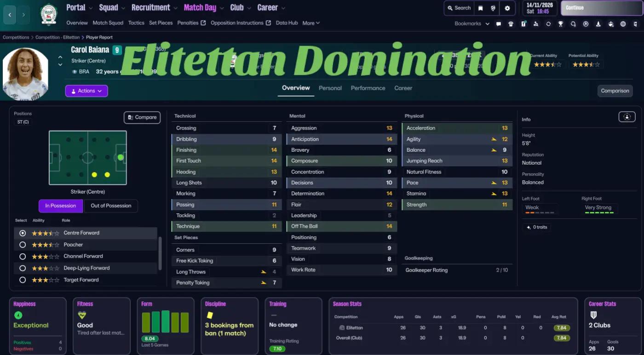Click the yellow card Discipline icon
This screenshot has width=644, height=355.
210,315
